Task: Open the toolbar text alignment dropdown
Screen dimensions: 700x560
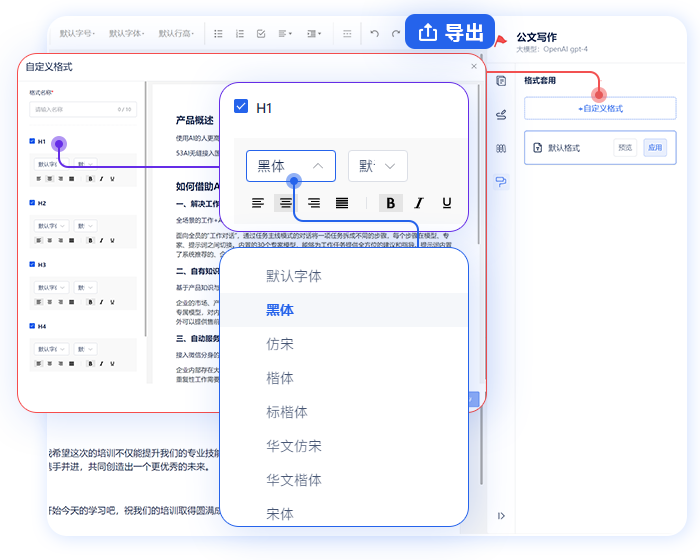Action: coord(285,33)
